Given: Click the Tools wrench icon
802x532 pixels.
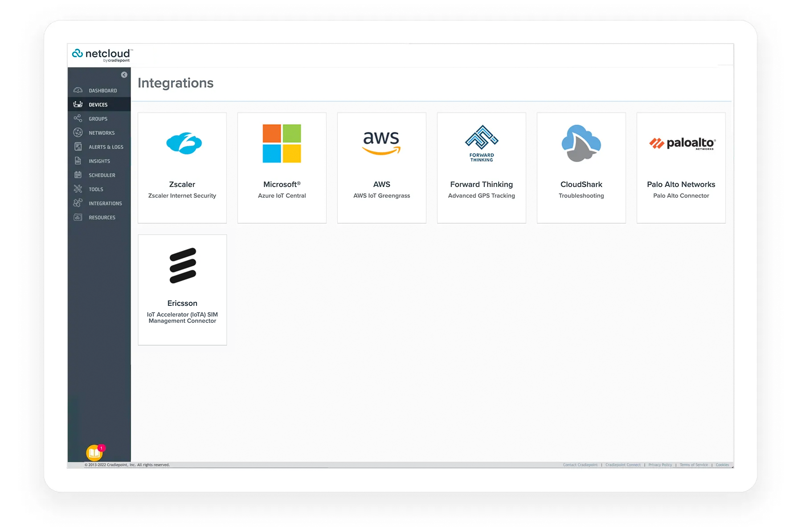Looking at the screenshot, I should click(78, 189).
